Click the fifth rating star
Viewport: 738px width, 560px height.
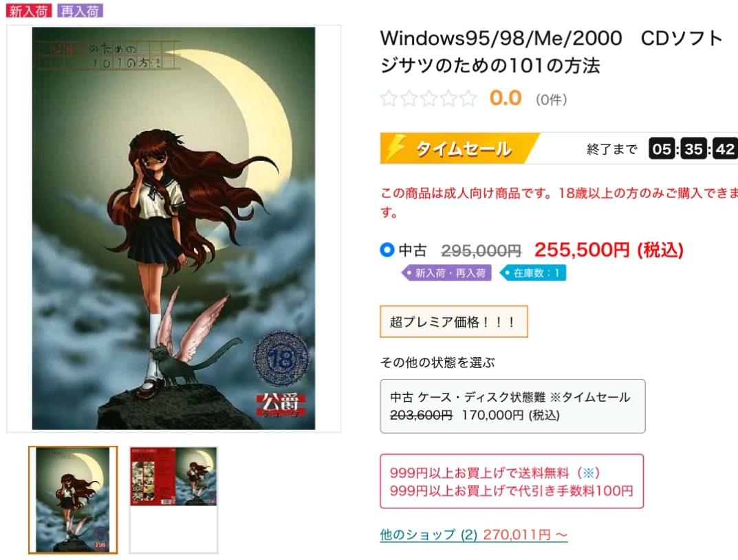click(468, 98)
